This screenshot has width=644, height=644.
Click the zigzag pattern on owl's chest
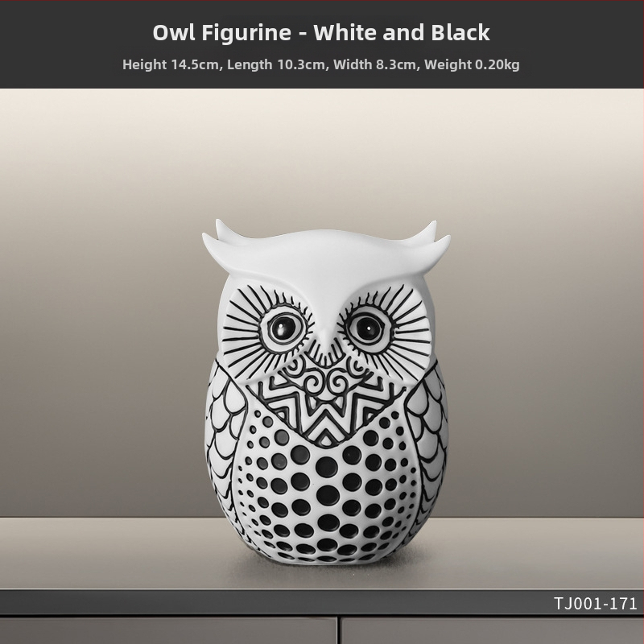[x=324, y=415]
